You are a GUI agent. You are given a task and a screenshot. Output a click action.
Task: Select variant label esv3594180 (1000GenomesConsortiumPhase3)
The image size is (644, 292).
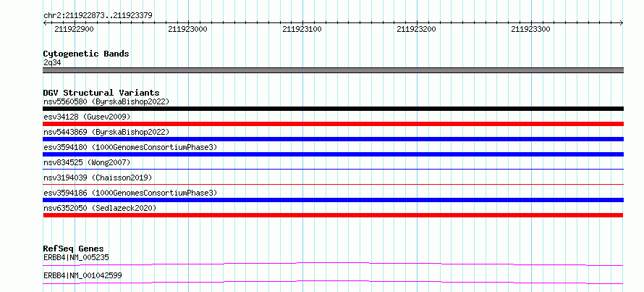pos(130,147)
